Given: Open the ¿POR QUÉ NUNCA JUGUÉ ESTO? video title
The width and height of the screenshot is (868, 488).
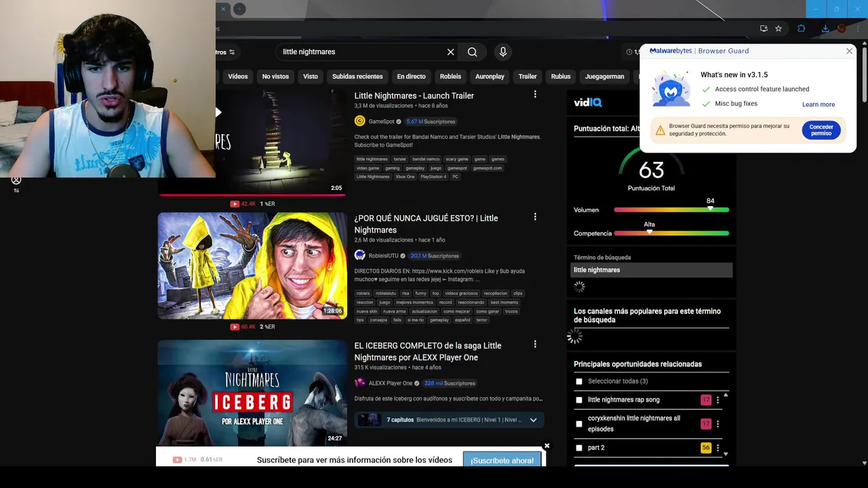Looking at the screenshot, I should click(426, 224).
